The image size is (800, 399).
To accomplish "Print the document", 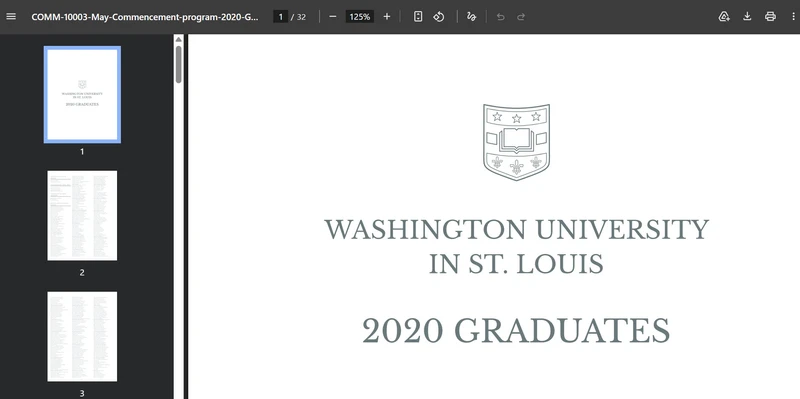I will point(770,16).
